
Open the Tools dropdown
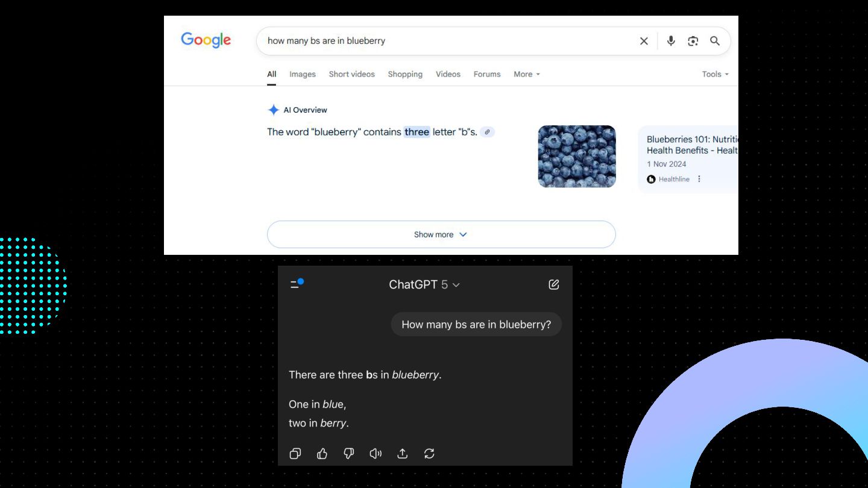715,74
